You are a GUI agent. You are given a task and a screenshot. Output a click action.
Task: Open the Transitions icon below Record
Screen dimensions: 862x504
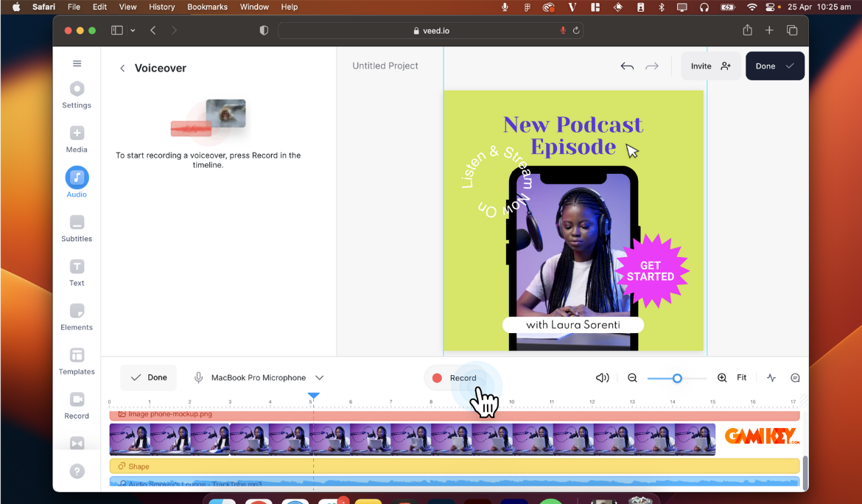point(77,443)
